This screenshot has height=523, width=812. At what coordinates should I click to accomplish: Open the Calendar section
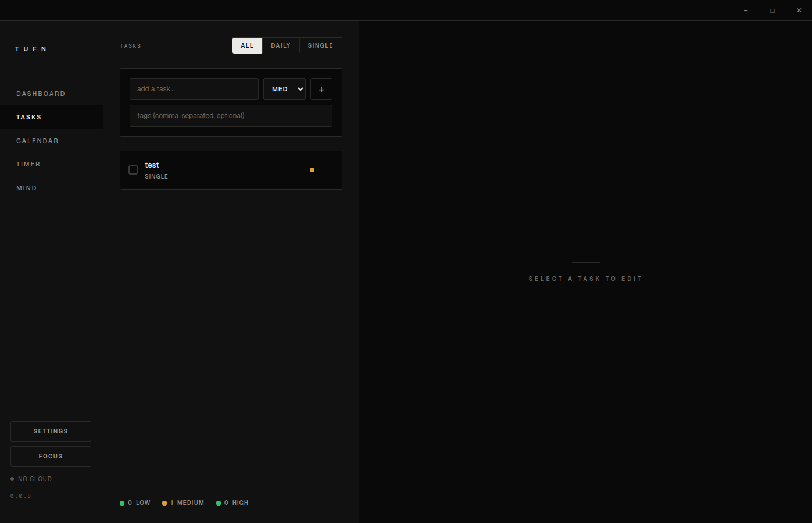(37, 141)
